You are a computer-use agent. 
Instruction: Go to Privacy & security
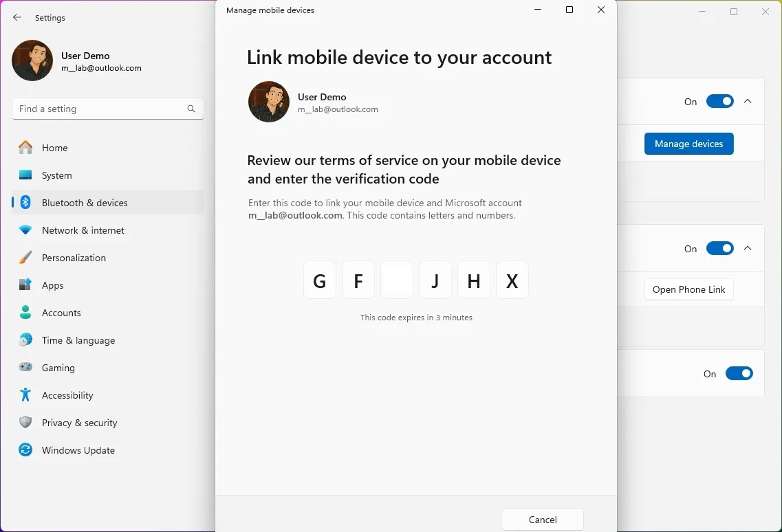(108, 422)
